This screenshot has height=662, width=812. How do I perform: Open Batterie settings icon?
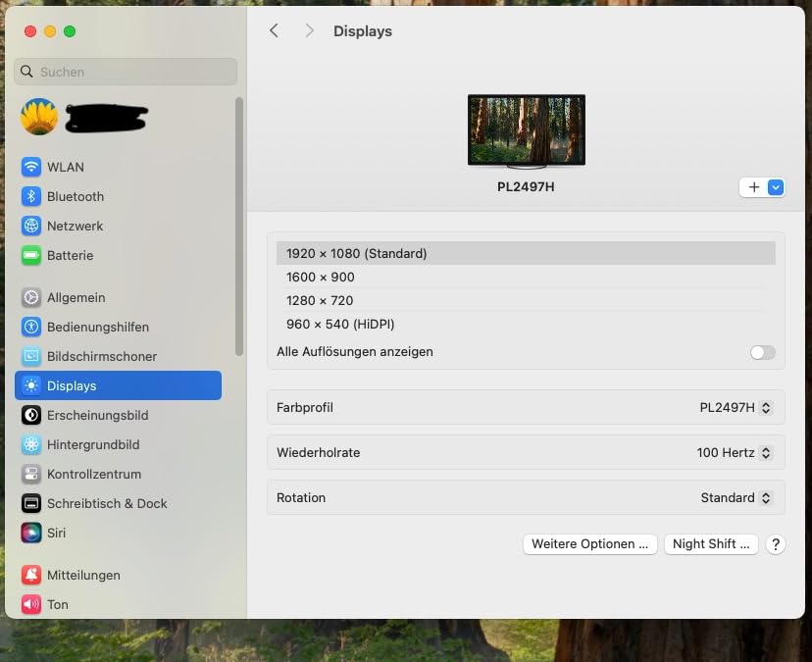[x=31, y=255]
